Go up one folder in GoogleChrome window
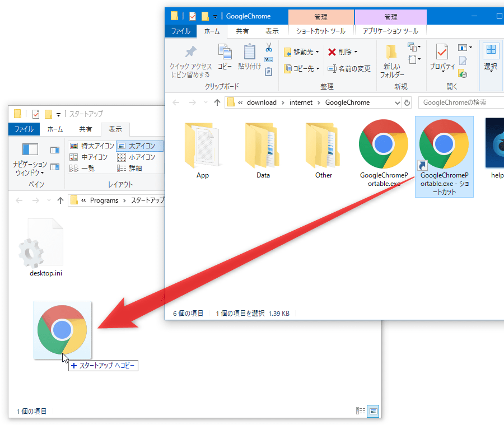Screen dimensions: 504x425 pos(217,102)
